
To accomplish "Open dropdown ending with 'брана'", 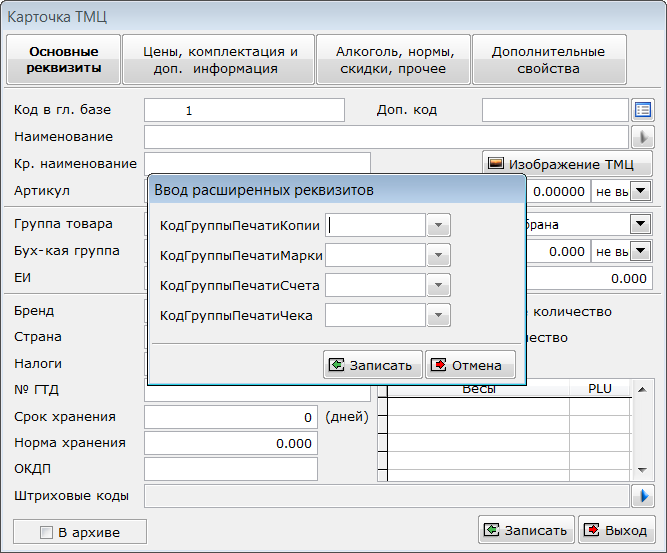I will 641,224.
